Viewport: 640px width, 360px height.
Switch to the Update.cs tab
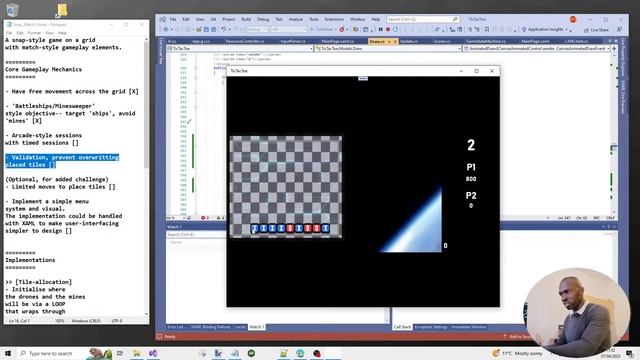click(409, 41)
